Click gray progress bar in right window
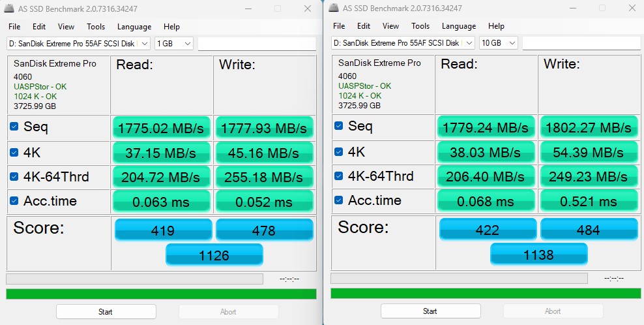Screen dimensions: 644x325 (459, 278)
